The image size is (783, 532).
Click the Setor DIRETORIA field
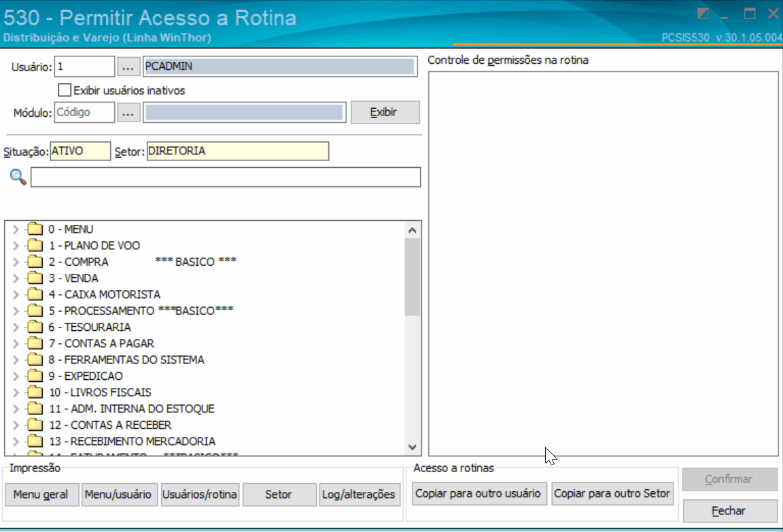click(x=238, y=152)
